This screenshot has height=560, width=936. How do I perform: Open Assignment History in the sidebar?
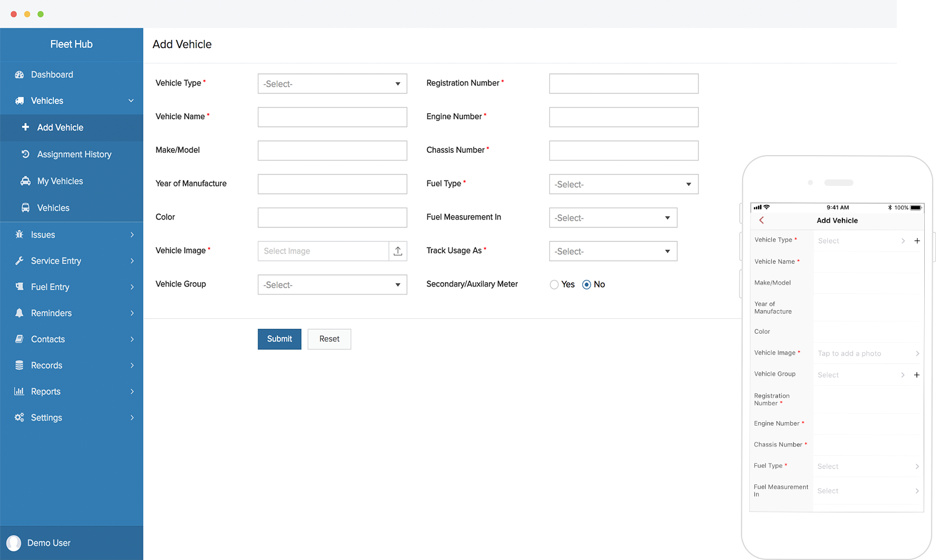pos(74,155)
